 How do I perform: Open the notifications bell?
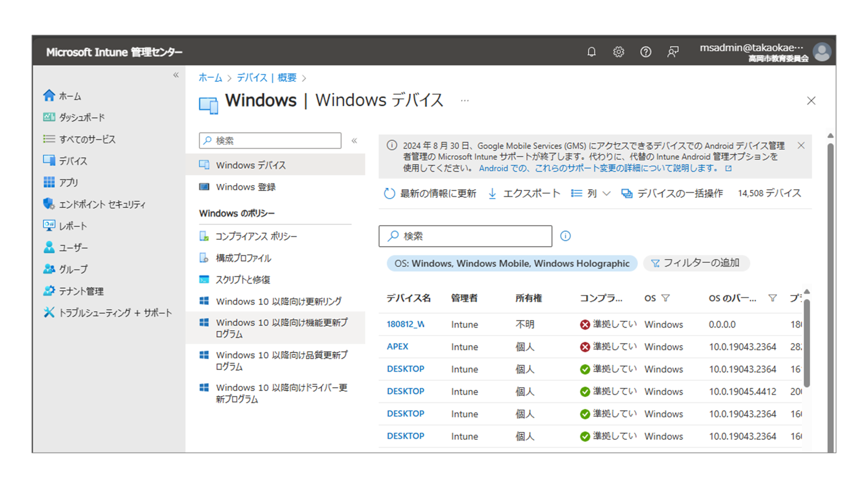pyautogui.click(x=591, y=52)
